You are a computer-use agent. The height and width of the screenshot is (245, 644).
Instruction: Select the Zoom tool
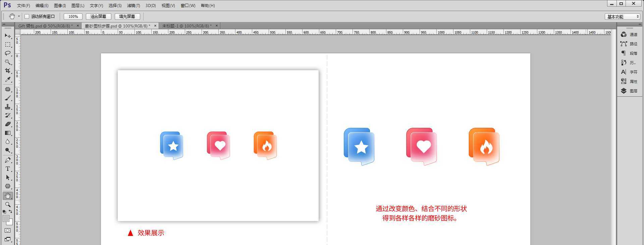pos(8,204)
